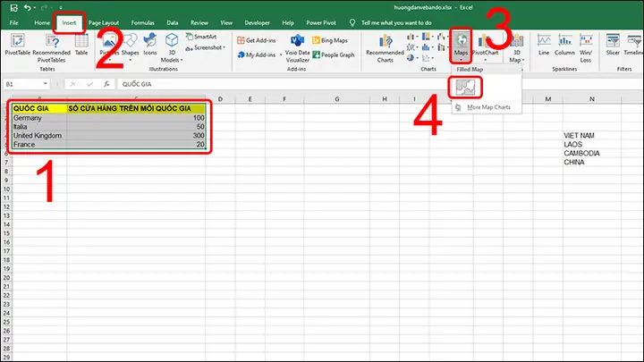Select the Italia cell
The image size is (644, 362).
(x=39, y=127)
